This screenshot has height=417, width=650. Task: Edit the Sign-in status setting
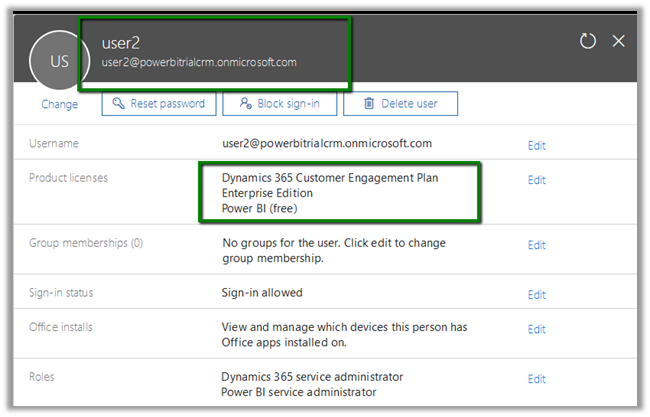point(536,295)
